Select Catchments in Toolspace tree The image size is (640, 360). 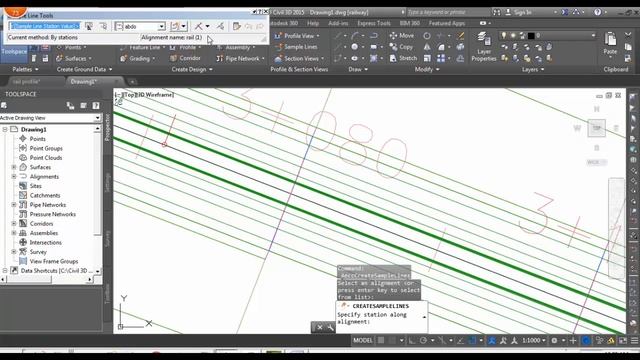pos(45,196)
